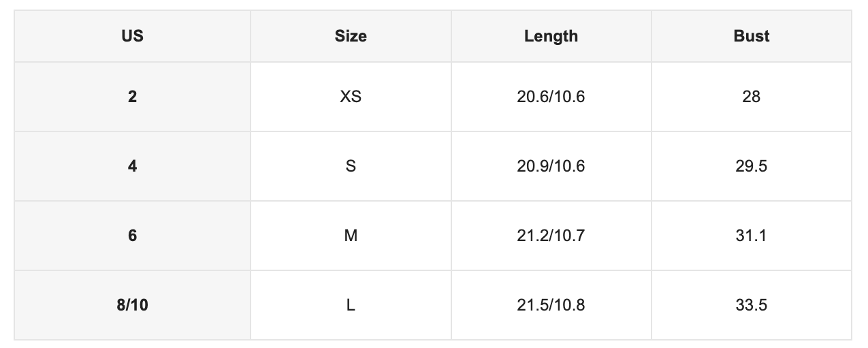The image size is (868, 348).
Task: Click the L size cell
Action: tap(351, 305)
